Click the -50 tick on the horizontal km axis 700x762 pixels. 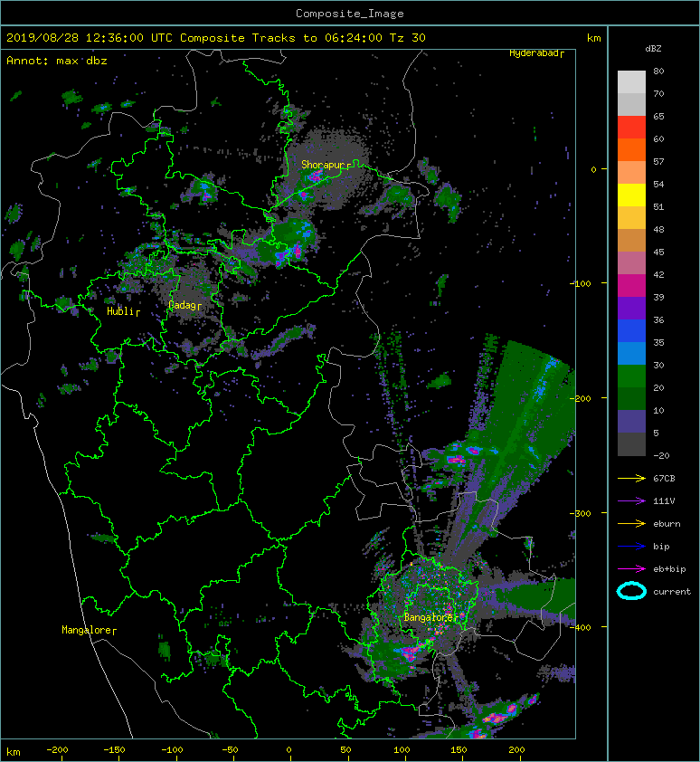(230, 750)
